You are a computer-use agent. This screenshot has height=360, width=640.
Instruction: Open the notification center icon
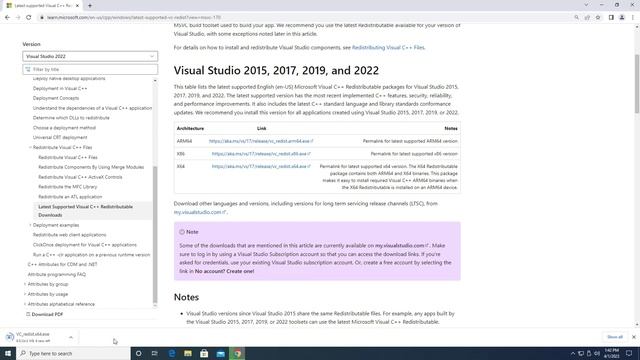[629, 353]
